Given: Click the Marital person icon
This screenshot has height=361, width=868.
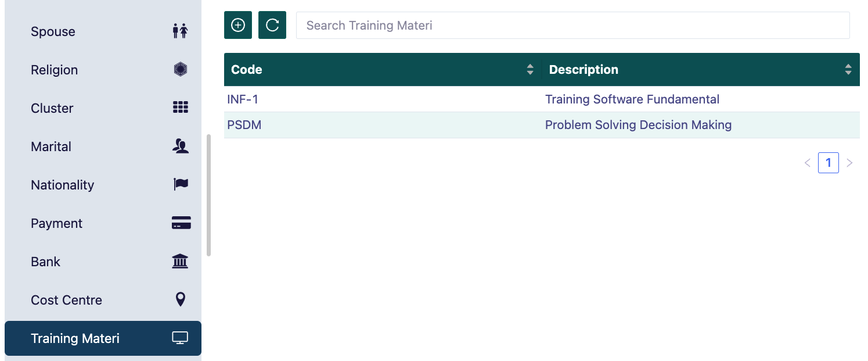Looking at the screenshot, I should 180,146.
